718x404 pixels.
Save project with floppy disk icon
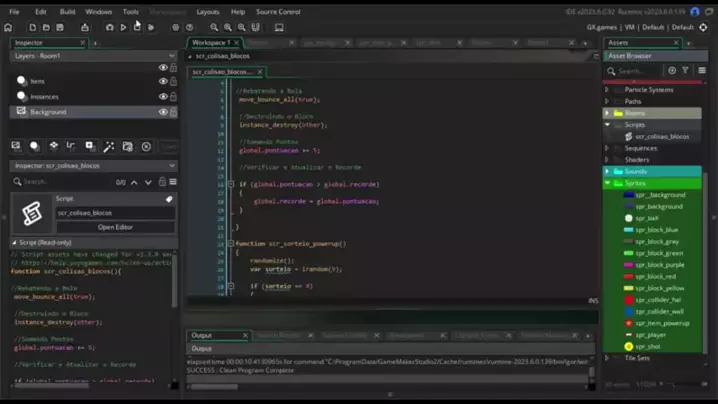point(60,27)
